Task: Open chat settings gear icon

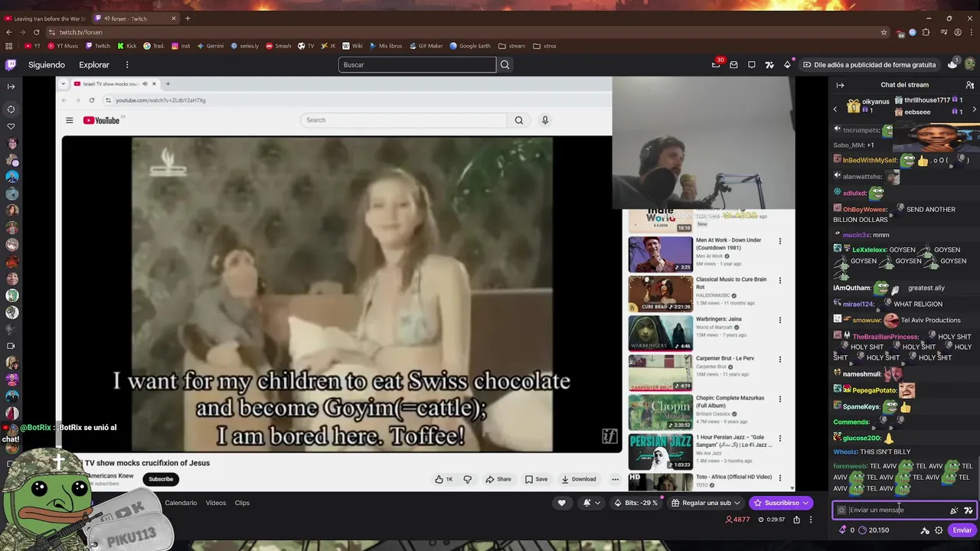Action: pos(939,530)
